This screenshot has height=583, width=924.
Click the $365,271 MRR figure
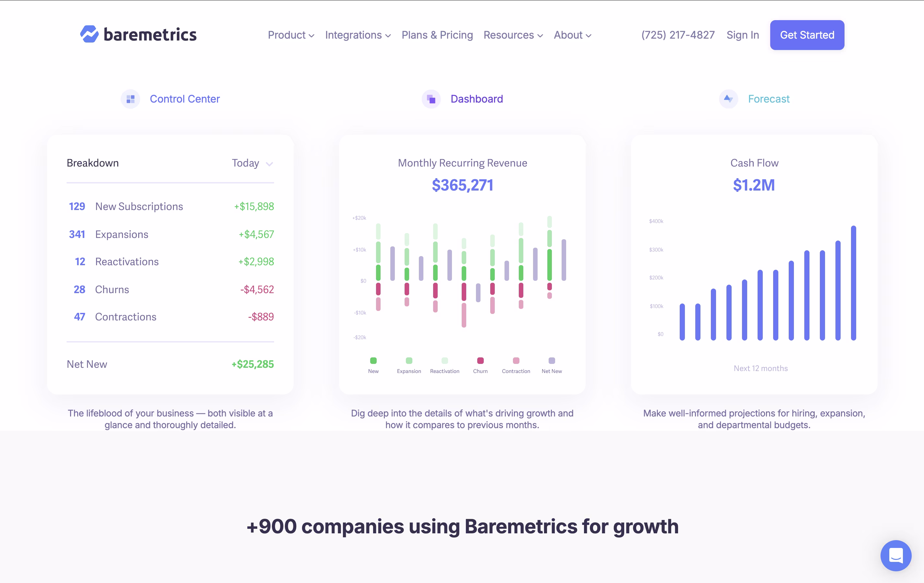pos(462,185)
